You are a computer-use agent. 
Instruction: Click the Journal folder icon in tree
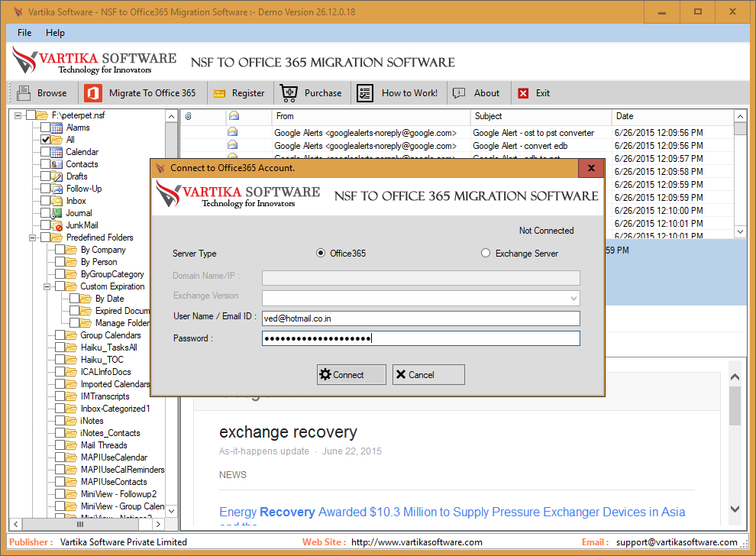coord(57,213)
